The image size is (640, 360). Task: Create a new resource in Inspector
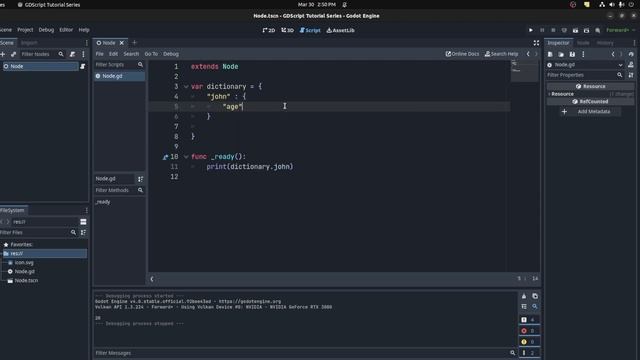[550, 54]
